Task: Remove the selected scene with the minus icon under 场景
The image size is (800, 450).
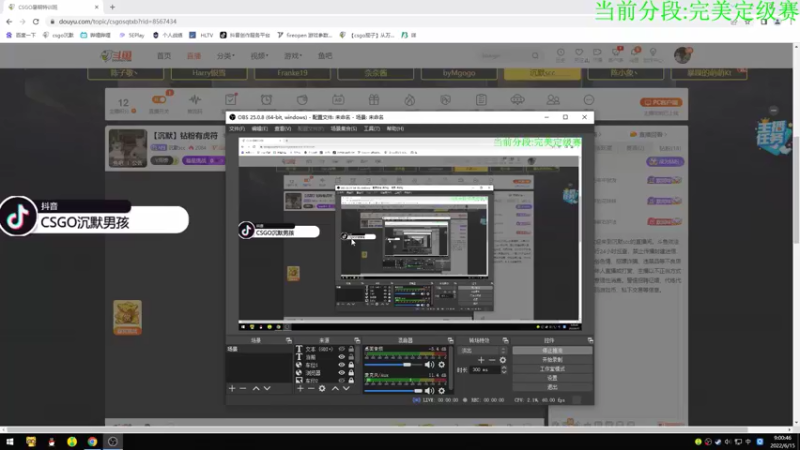Action: (243, 389)
